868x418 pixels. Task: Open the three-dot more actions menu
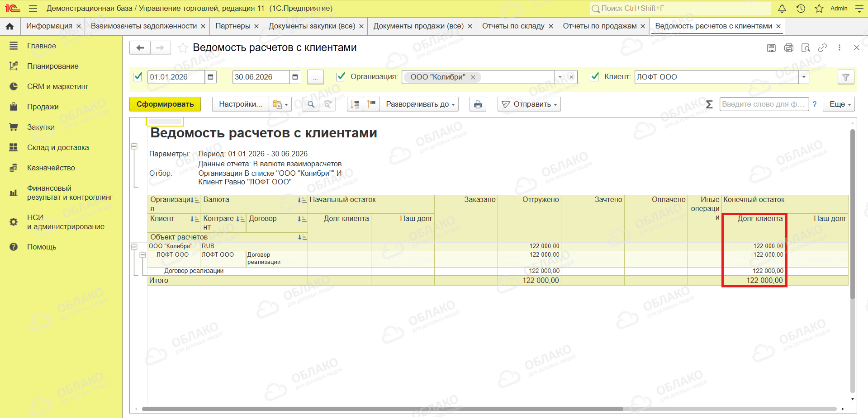(840, 48)
